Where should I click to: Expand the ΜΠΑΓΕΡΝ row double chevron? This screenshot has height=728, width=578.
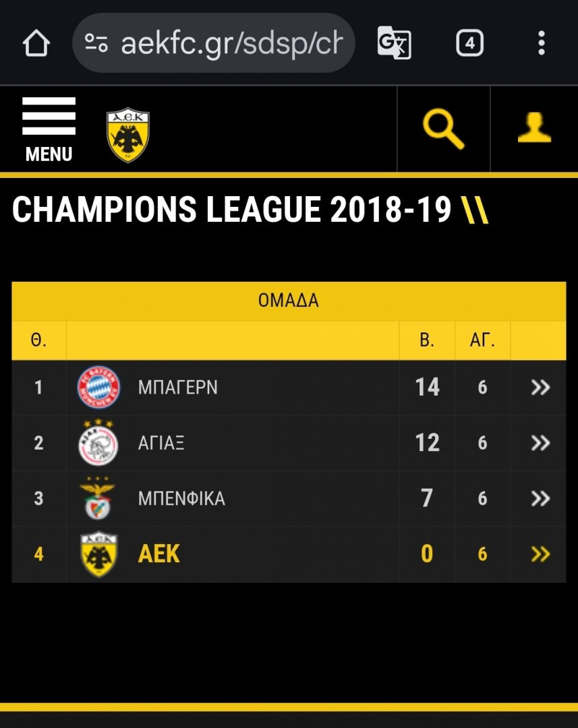540,388
